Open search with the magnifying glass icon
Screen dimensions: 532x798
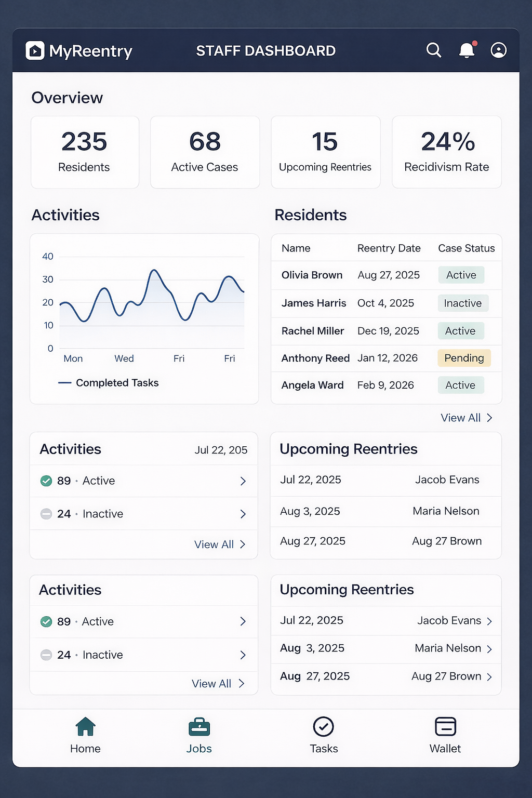[x=434, y=50]
